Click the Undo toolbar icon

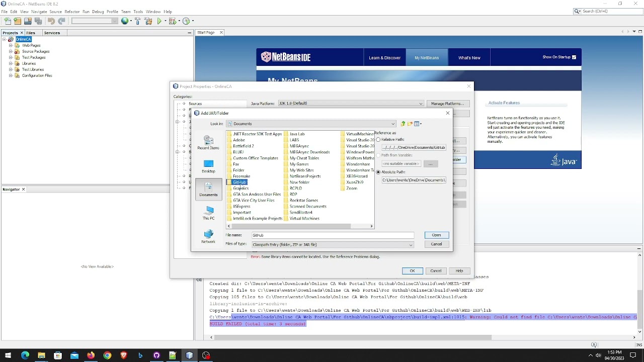(x=51, y=21)
